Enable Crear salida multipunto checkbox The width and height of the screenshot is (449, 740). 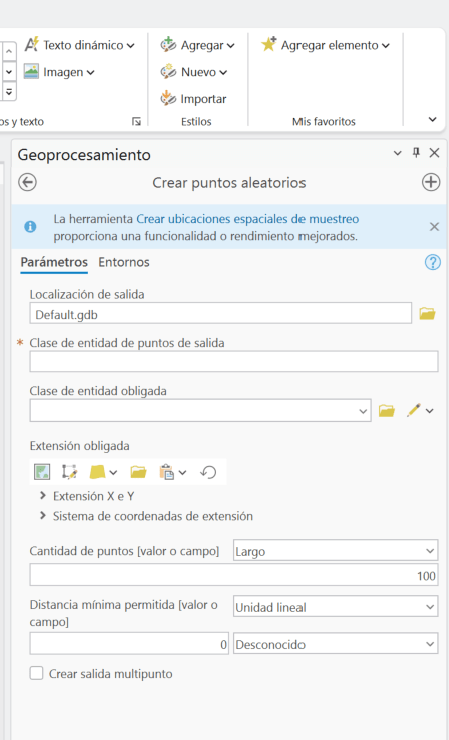(36, 673)
